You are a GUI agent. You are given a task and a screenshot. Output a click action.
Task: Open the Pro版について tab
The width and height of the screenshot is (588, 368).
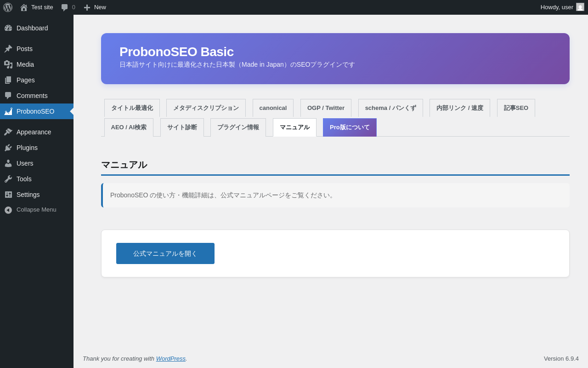click(x=350, y=127)
